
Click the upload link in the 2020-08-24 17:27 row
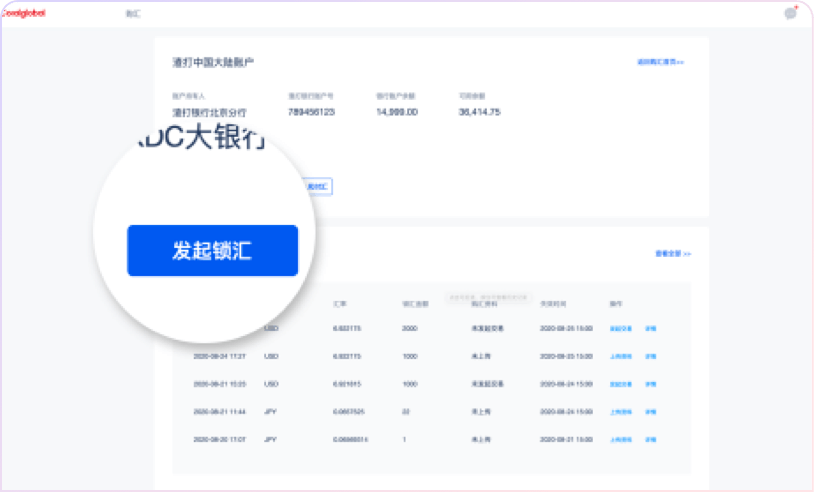coord(621,357)
